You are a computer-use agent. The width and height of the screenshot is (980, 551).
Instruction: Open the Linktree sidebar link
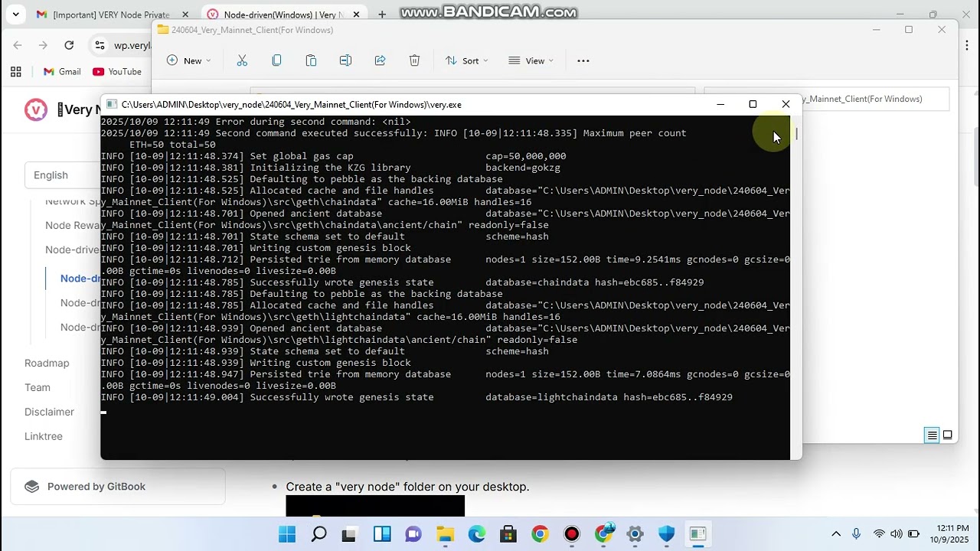click(x=44, y=436)
